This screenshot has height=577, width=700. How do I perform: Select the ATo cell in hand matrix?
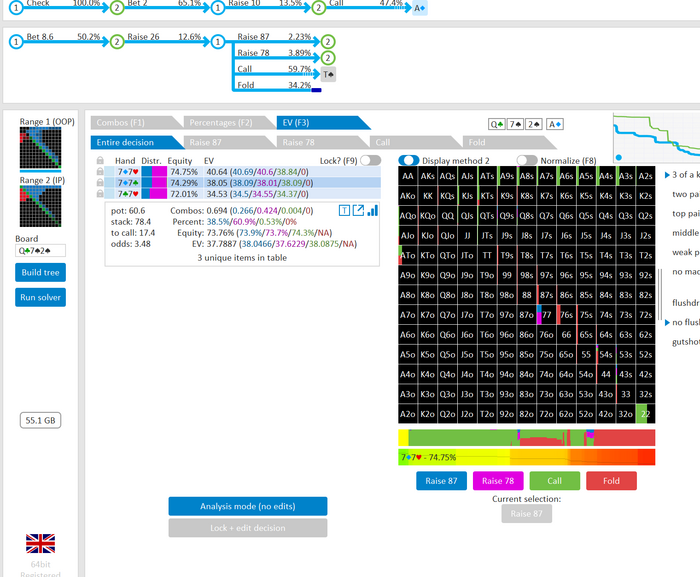click(408, 255)
